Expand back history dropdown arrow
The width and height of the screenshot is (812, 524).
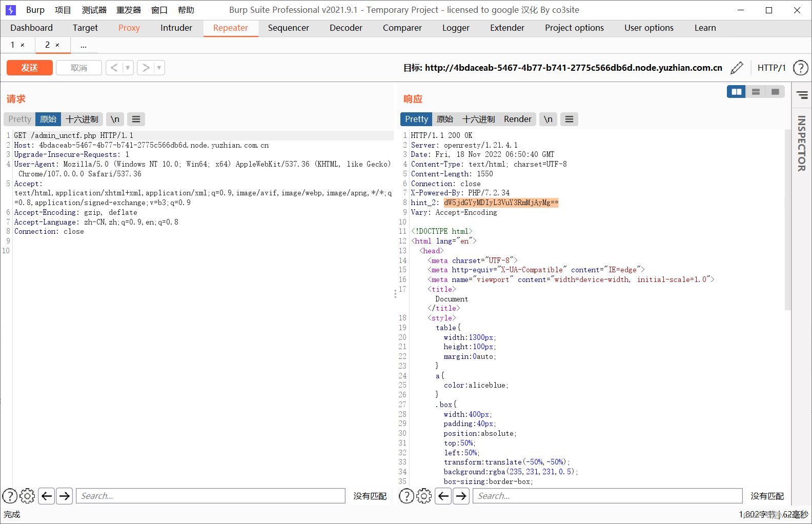(x=128, y=68)
